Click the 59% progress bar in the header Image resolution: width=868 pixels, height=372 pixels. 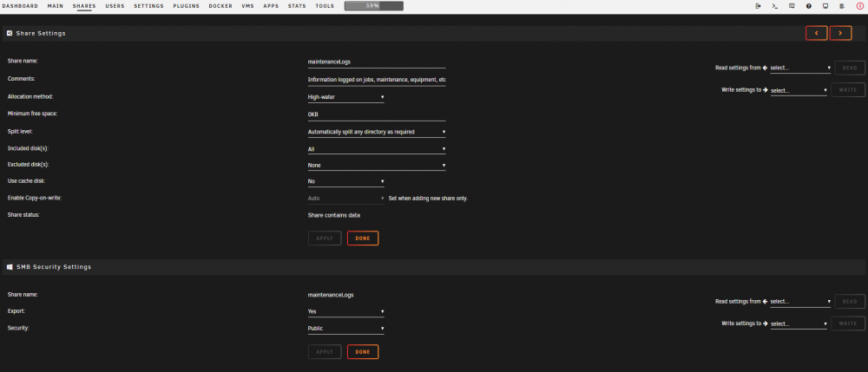pyautogui.click(x=373, y=6)
